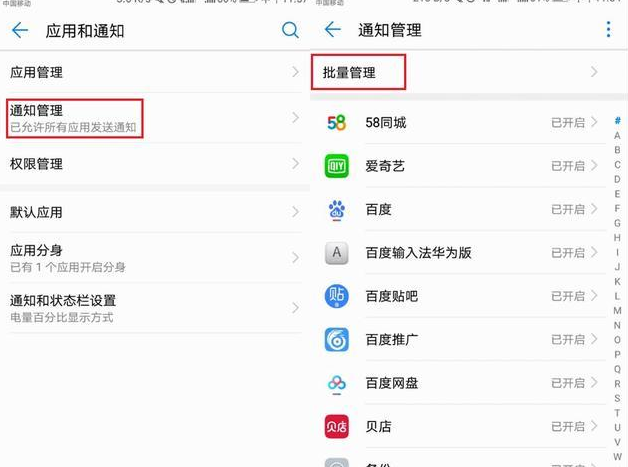Open 权限管理 permissions entry

155,164
